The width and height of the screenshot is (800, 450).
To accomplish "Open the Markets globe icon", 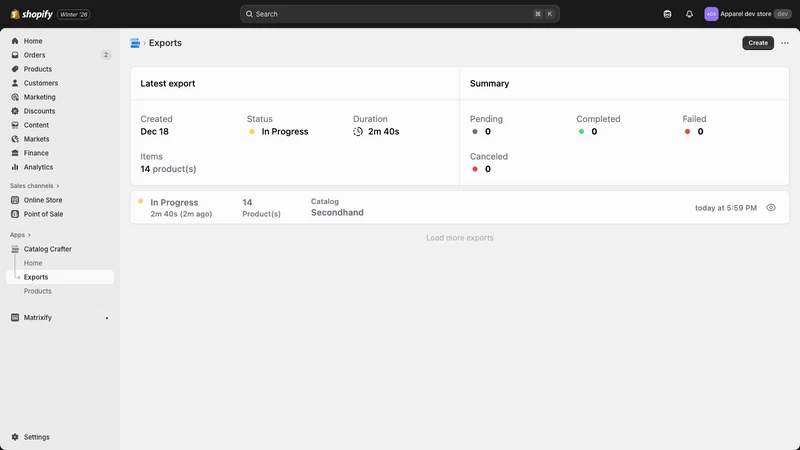I will click(x=15, y=139).
